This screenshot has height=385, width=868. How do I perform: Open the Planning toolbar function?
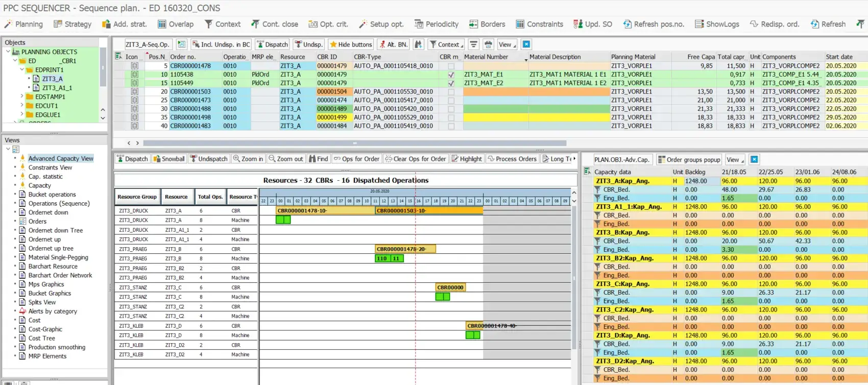point(23,24)
